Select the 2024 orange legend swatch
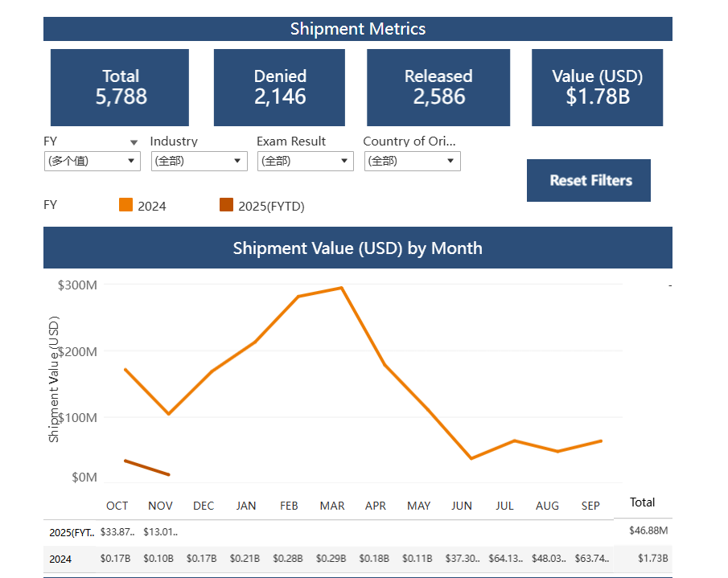The height and width of the screenshot is (578, 728). [x=125, y=205]
